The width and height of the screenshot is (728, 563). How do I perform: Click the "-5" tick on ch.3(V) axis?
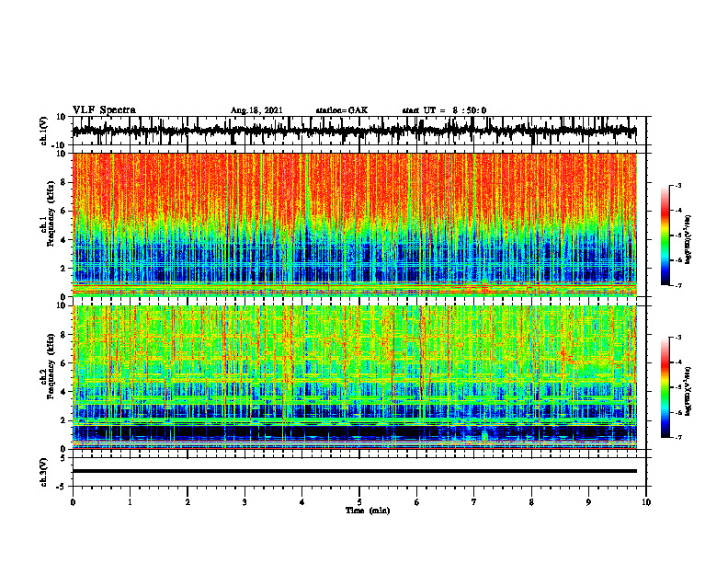pyautogui.click(x=62, y=487)
